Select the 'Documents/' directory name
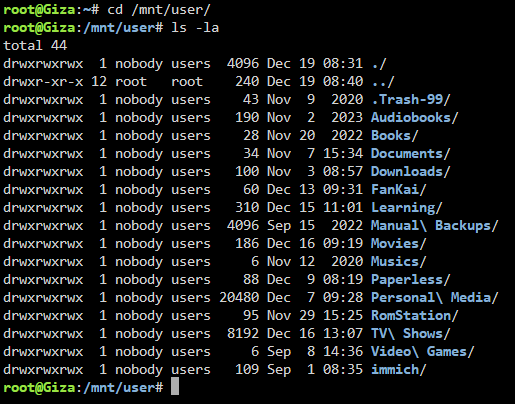The image size is (515, 404). coord(411,154)
